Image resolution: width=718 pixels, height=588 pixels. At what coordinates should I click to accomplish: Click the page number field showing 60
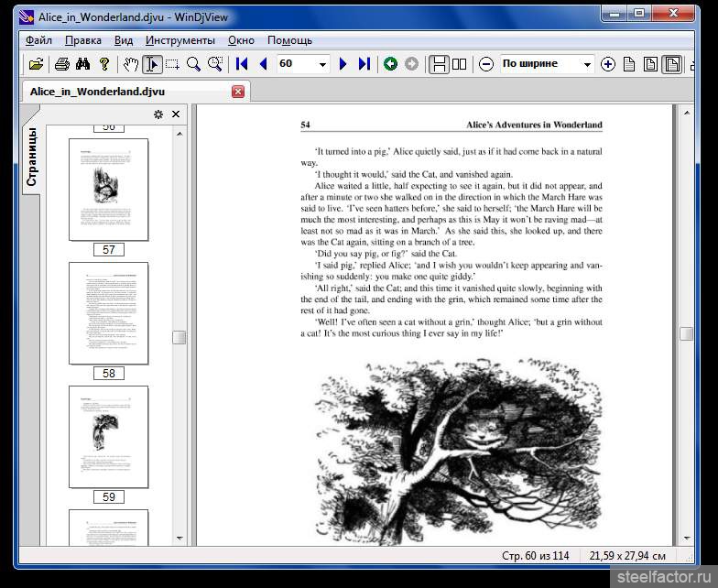point(297,64)
